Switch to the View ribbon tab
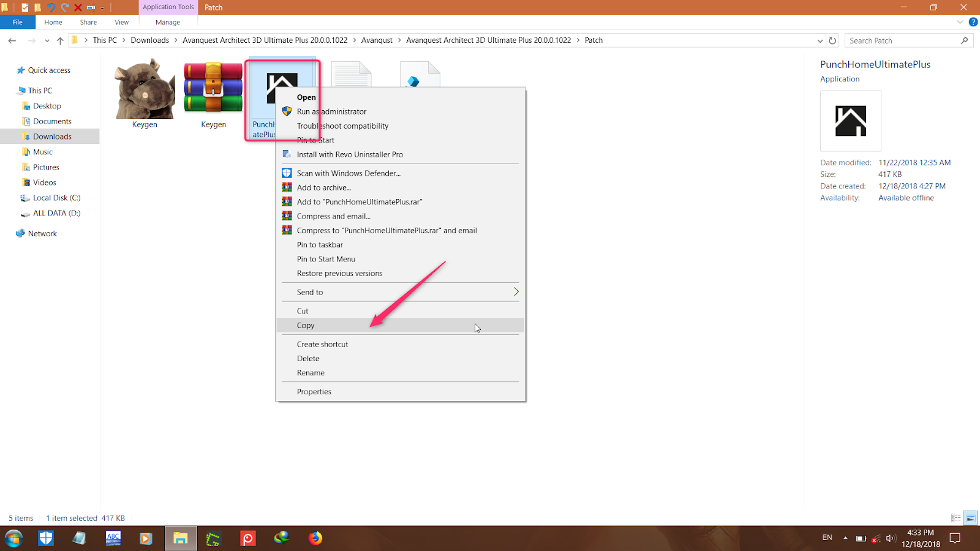The height and width of the screenshot is (551, 980). click(x=122, y=22)
